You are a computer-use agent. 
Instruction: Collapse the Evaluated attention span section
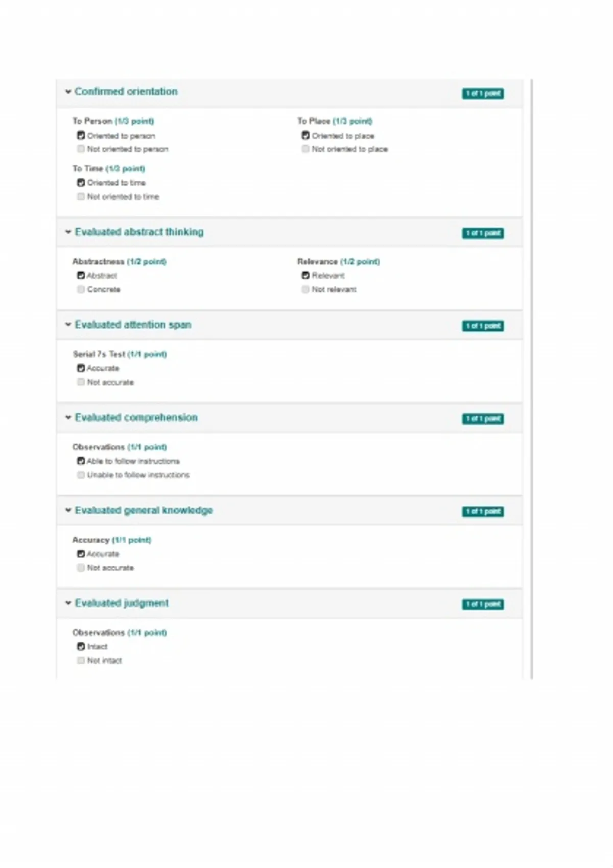[x=68, y=325]
